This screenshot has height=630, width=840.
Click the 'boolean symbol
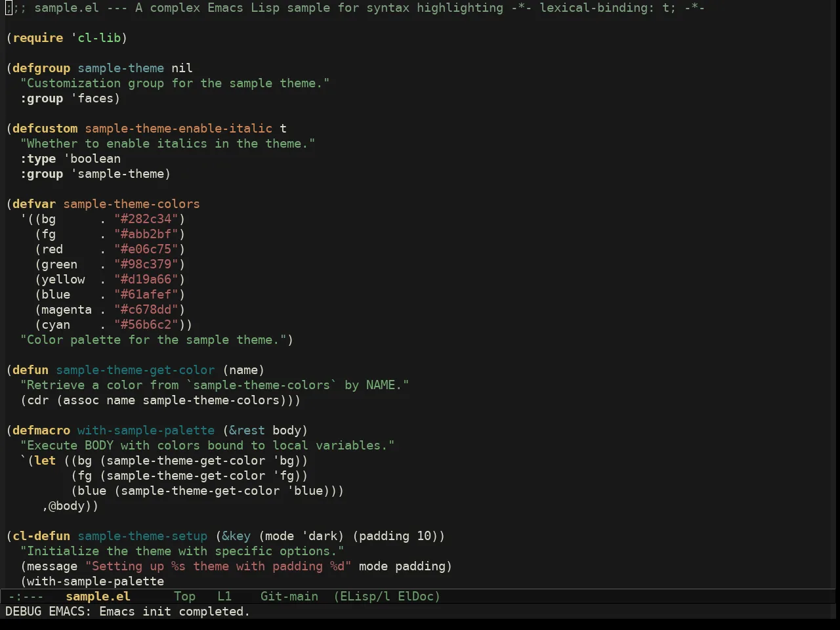(x=92, y=158)
